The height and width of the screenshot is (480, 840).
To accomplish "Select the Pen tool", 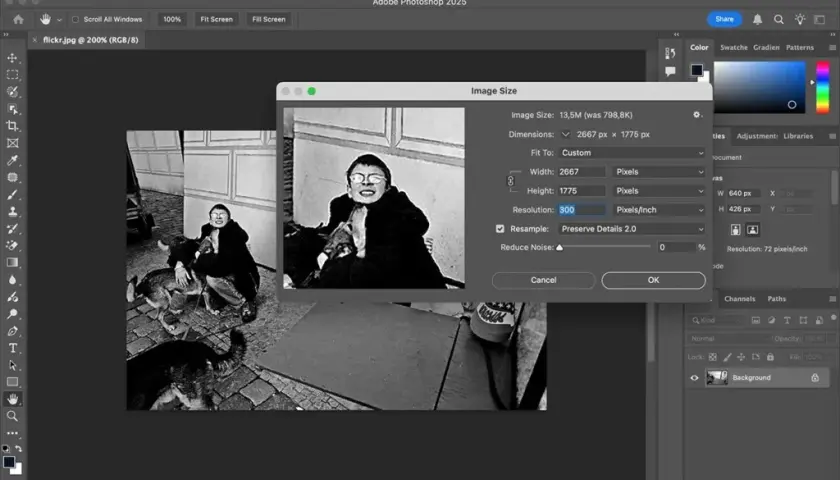I will tap(12, 331).
